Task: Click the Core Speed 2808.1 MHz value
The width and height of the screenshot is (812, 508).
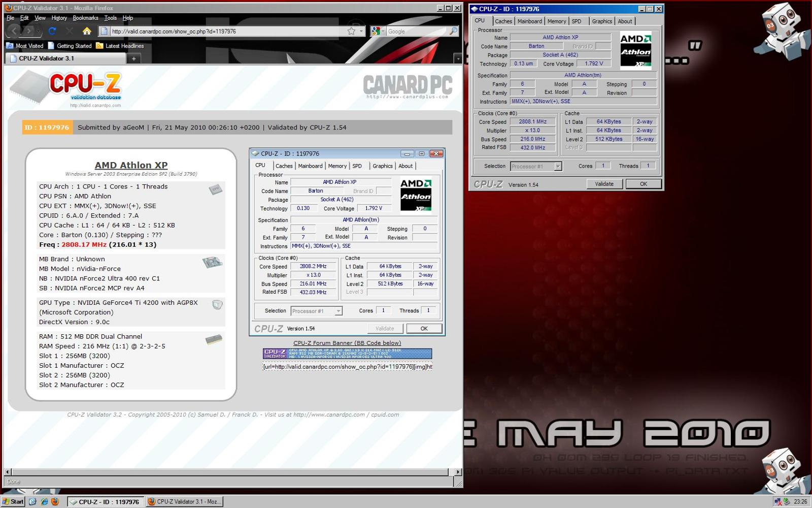Action: 532,121
